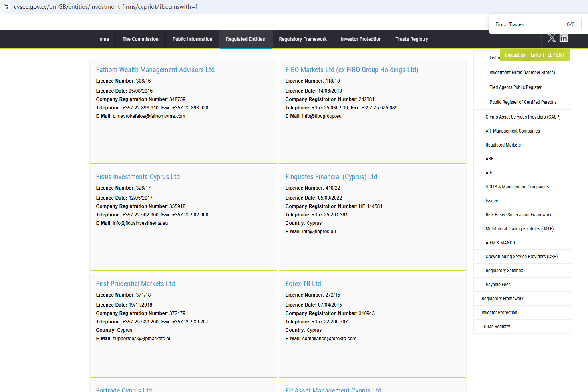Screen dimensions: 588x392
Task: Click the Contact us link
Action: 514,55
